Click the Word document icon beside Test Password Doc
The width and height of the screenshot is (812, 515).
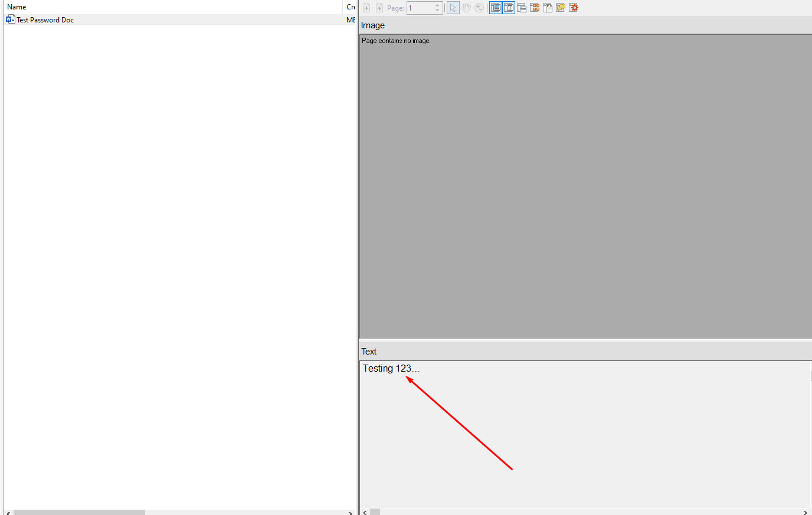tap(10, 19)
